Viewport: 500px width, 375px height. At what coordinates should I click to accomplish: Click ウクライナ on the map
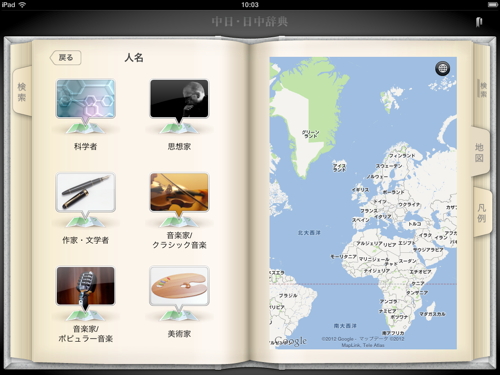[x=409, y=204]
